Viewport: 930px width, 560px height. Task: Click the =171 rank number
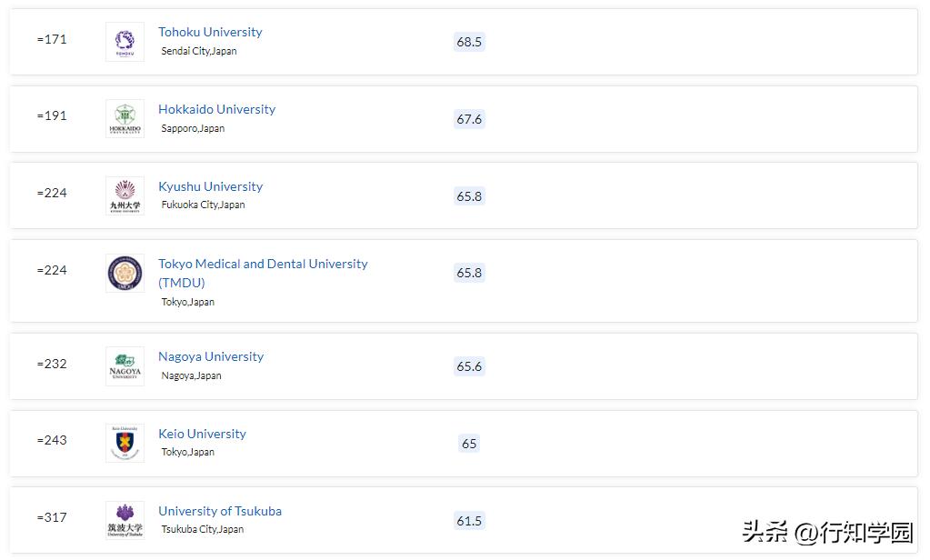(x=52, y=39)
